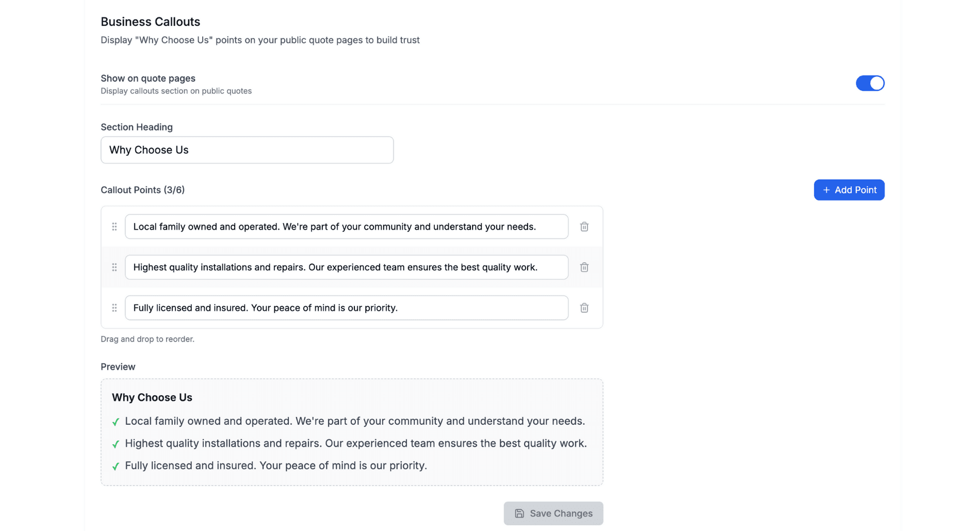Disable the "Show on quote pages" toggle
The image size is (980, 531).
pos(870,83)
